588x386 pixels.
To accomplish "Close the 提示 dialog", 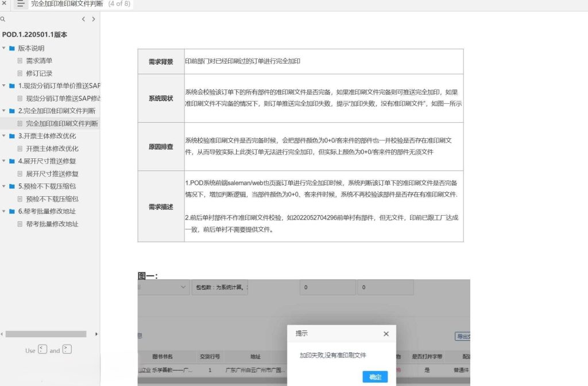I will pos(385,333).
